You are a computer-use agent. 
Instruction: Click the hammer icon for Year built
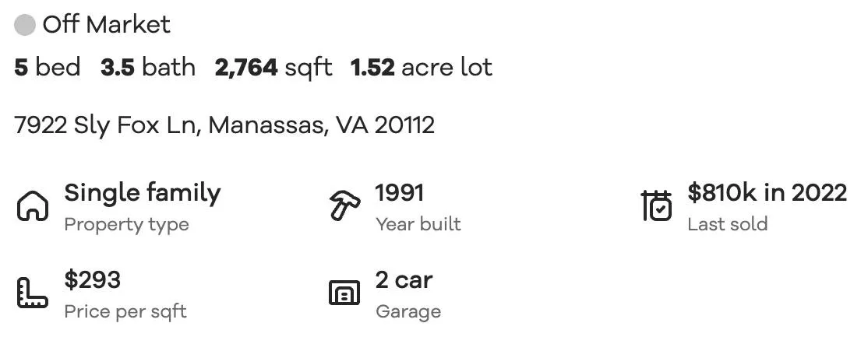[x=344, y=205]
